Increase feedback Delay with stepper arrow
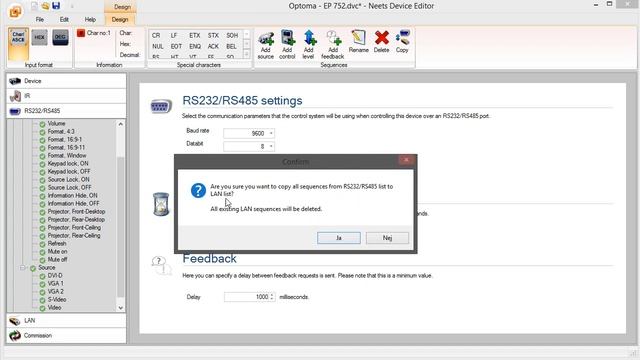The width and height of the screenshot is (640, 360). (272, 295)
